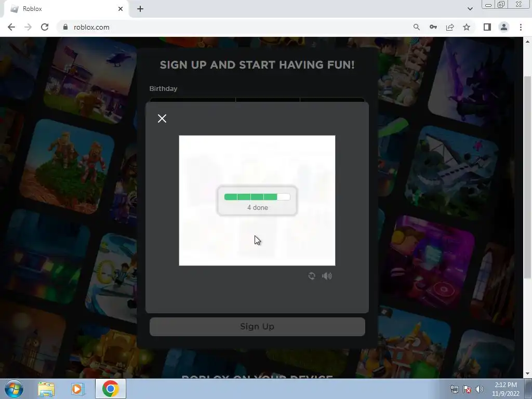Image resolution: width=532 pixels, height=399 pixels.
Task: Open Action Center flag tray icon
Action: tap(467, 389)
